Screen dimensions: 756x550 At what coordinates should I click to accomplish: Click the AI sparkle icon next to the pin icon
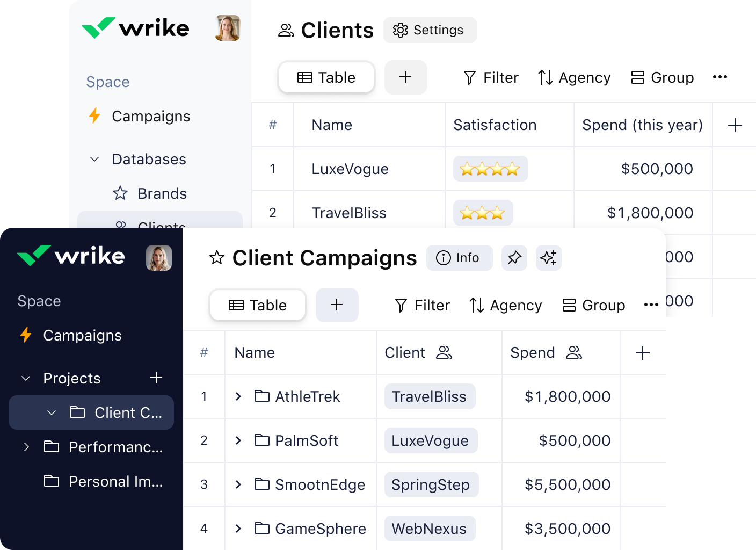549,258
